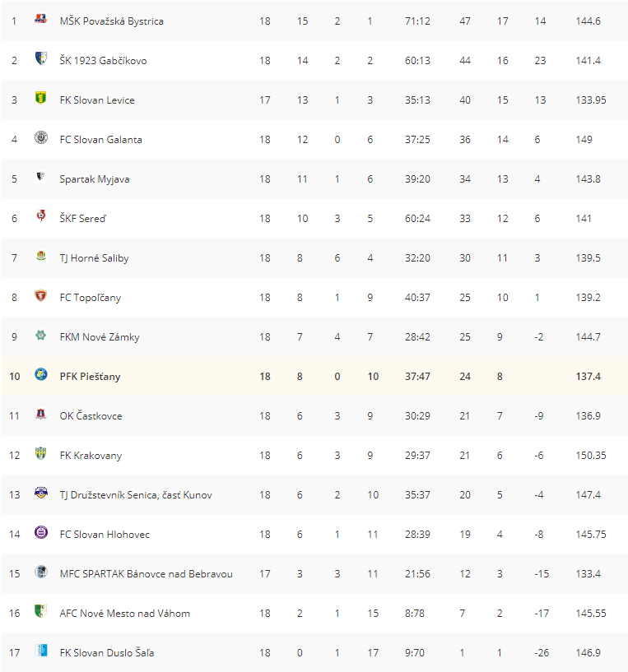Open MFC SPARTAK Bánovce nad Bebravou link
This screenshot has width=628, height=672.
[146, 573]
